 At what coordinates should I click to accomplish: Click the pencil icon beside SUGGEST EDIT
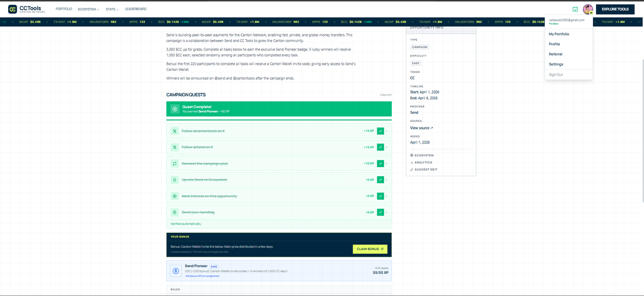412,169
